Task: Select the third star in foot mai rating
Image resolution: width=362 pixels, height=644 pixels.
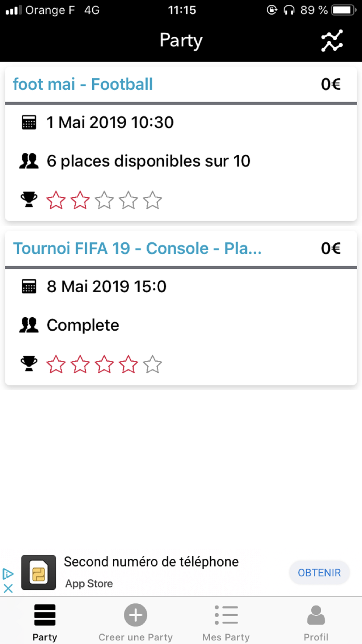Action: [x=104, y=200]
